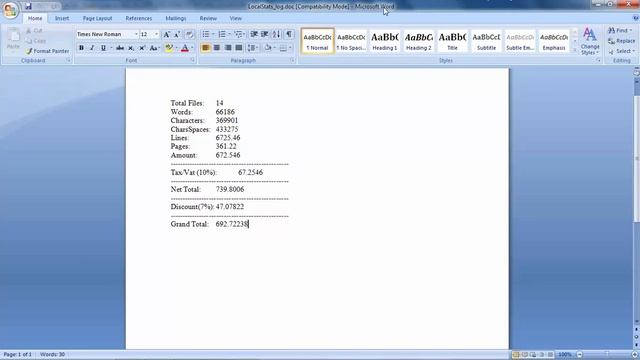Click Replace in the Editing group
The image size is (640, 360).
[x=621, y=41]
